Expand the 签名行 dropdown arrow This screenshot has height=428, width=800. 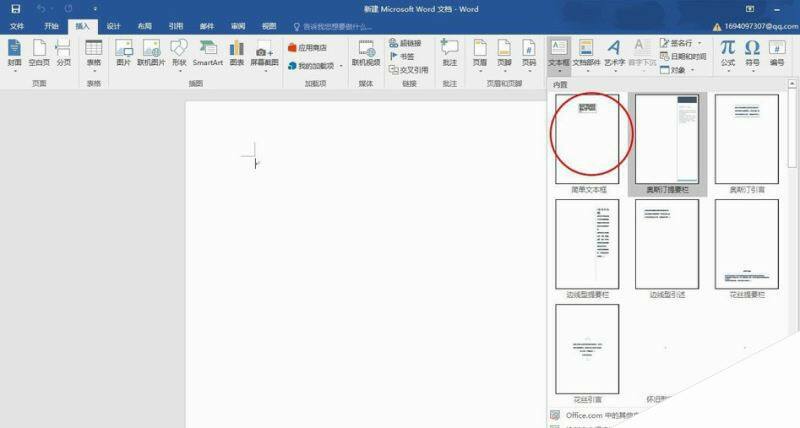tap(699, 43)
